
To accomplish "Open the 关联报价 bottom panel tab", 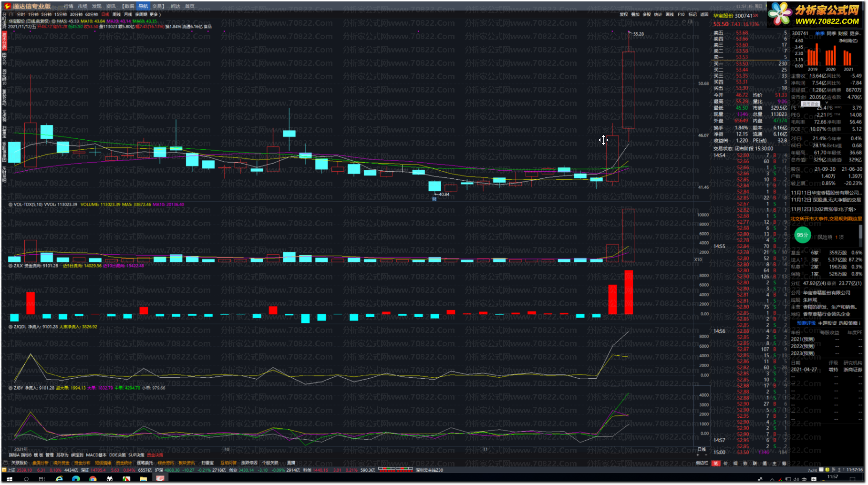I will (x=20, y=463).
